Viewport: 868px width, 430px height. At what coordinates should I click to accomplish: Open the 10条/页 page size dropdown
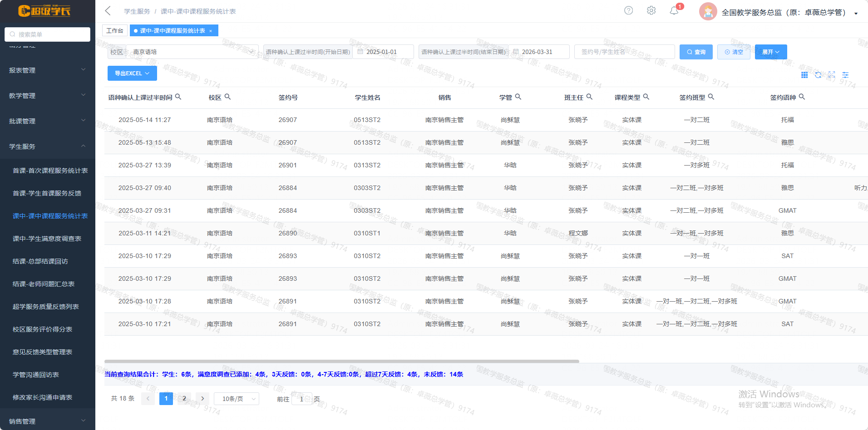point(236,399)
